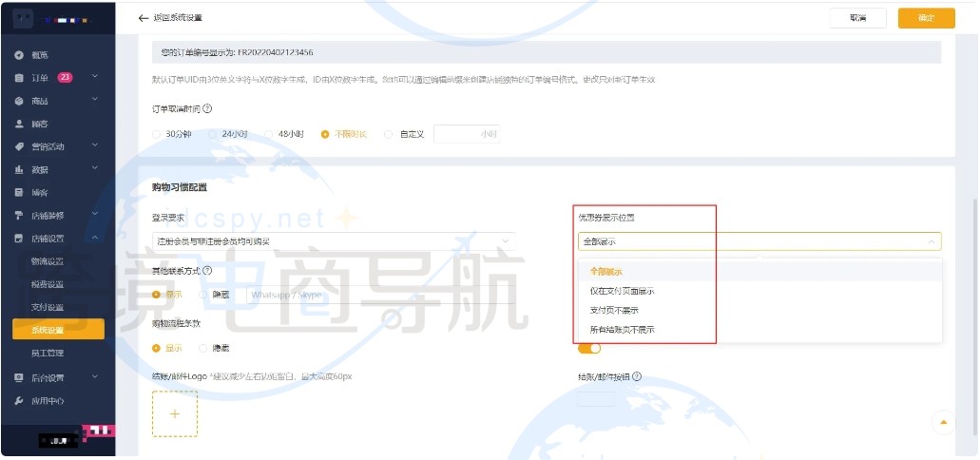Pick 全部展示 from the coupon position list
The width and height of the screenshot is (980, 460).
point(760,272)
